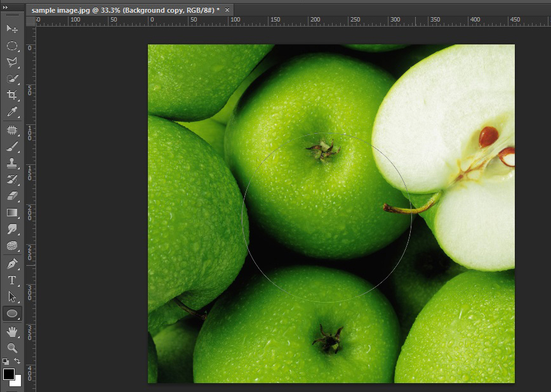Swap foreground and background colors
551x392 pixels.
click(x=17, y=361)
